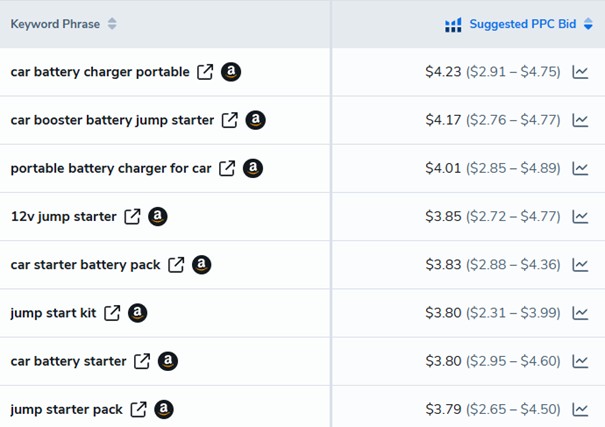
Task: Open external link for car battery starter
Action: coord(142,361)
